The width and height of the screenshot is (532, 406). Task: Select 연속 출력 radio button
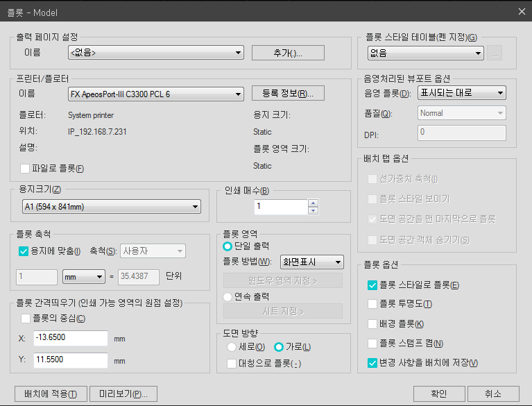coord(227,296)
